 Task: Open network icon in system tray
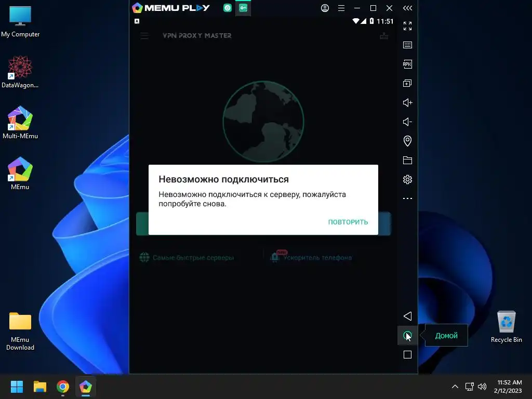pos(469,387)
